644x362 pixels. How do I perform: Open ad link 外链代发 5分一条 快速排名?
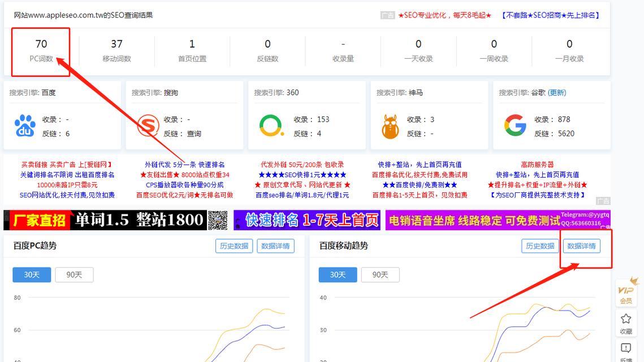184,165
